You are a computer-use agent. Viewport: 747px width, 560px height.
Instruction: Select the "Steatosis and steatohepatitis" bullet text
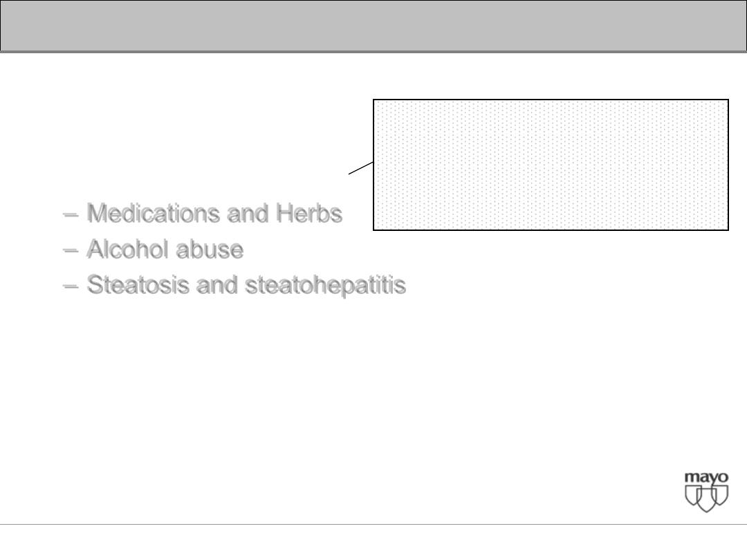pos(246,286)
